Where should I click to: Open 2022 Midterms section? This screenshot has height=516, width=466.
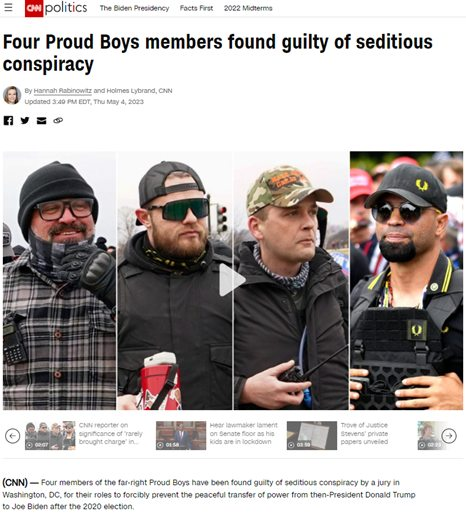coord(248,8)
